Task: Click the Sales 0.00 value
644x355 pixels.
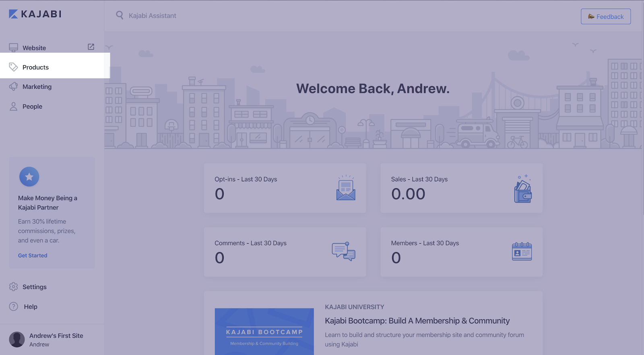Action: pos(408,194)
